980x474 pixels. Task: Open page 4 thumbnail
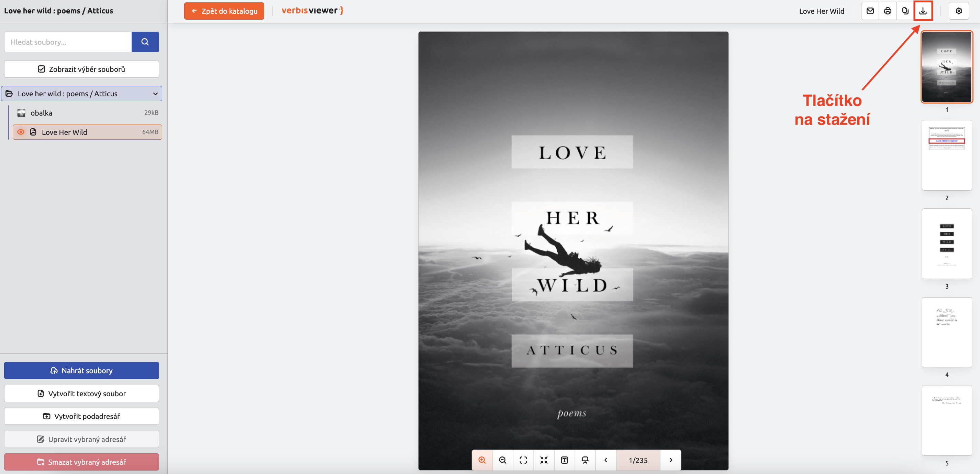[947, 332]
